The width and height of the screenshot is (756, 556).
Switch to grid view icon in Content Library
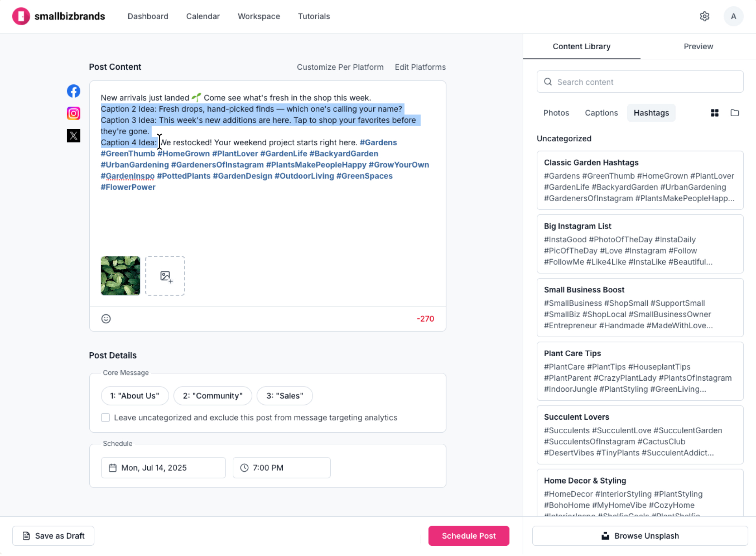click(715, 113)
